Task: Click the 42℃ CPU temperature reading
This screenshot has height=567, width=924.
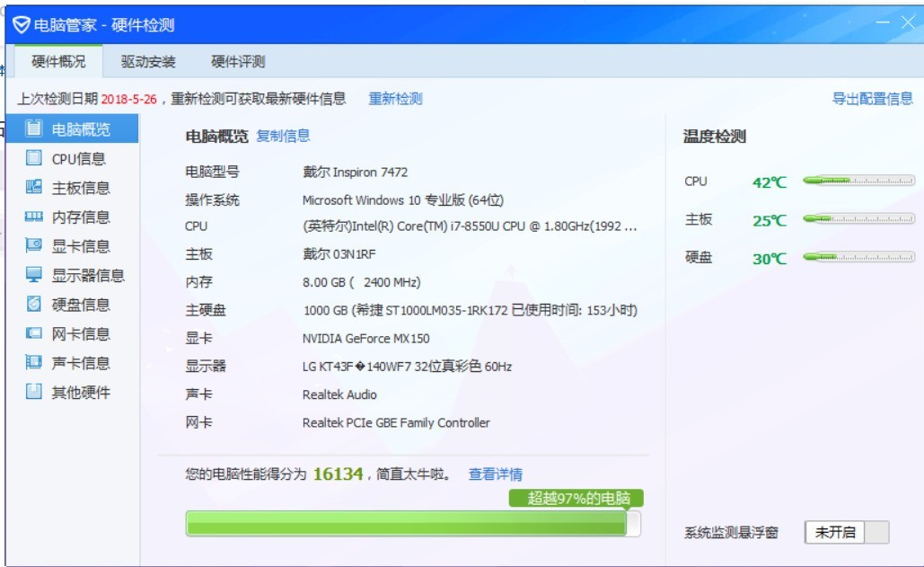Action: 769,182
